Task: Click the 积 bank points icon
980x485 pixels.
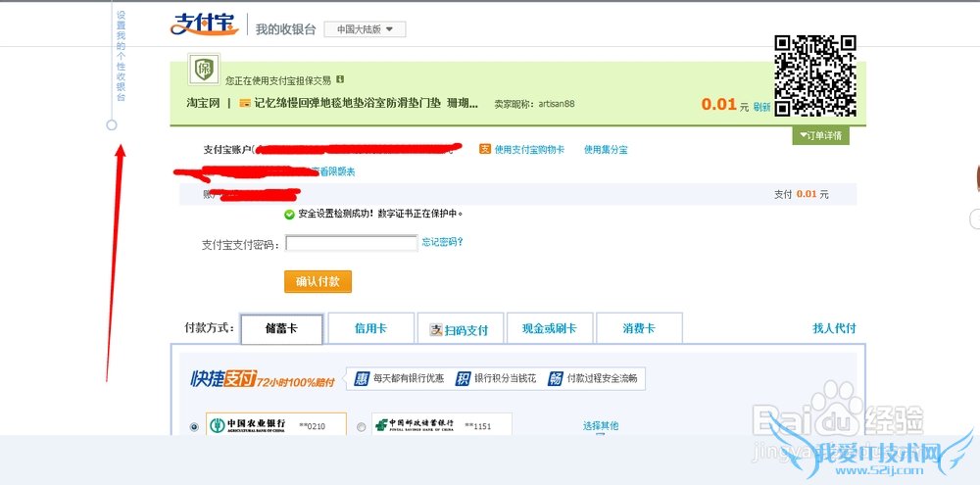Action: (463, 378)
